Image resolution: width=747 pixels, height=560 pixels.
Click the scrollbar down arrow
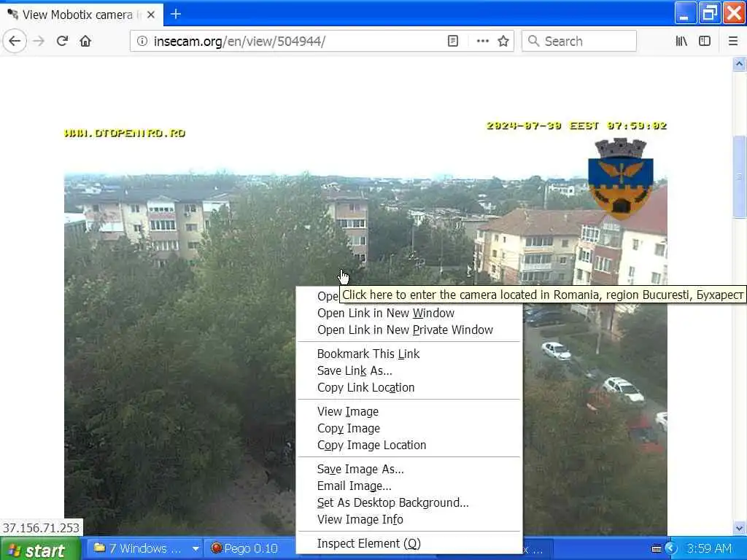click(739, 528)
